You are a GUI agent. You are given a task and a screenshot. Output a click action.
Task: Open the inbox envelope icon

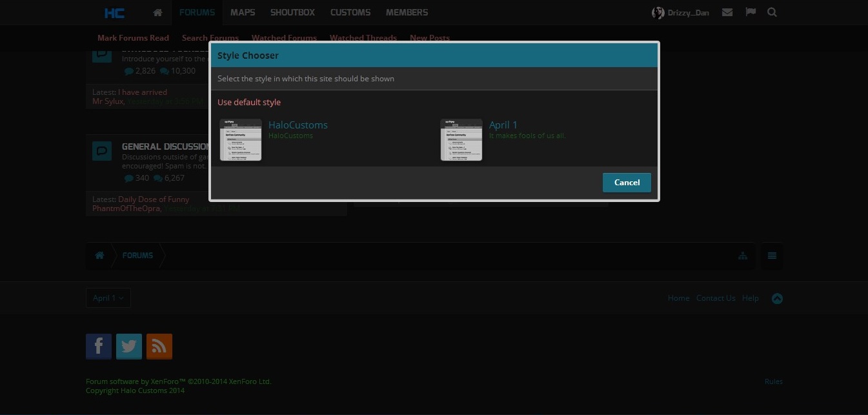pyautogui.click(x=727, y=12)
